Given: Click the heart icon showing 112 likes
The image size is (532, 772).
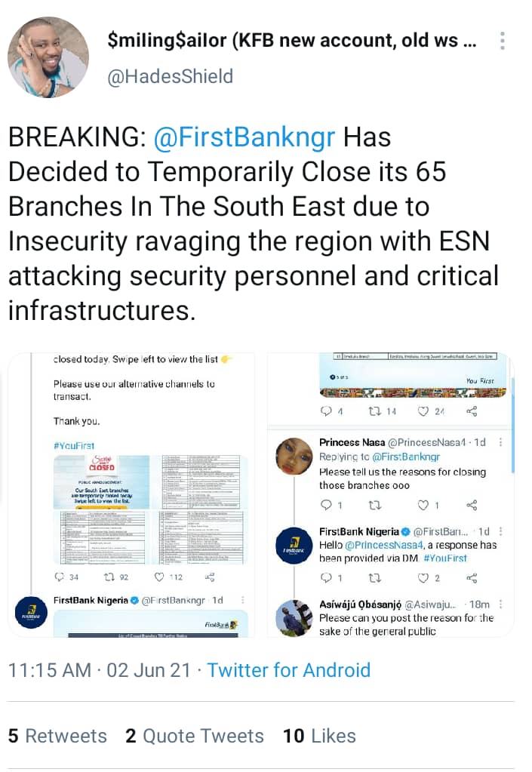Looking at the screenshot, I should click(x=159, y=577).
